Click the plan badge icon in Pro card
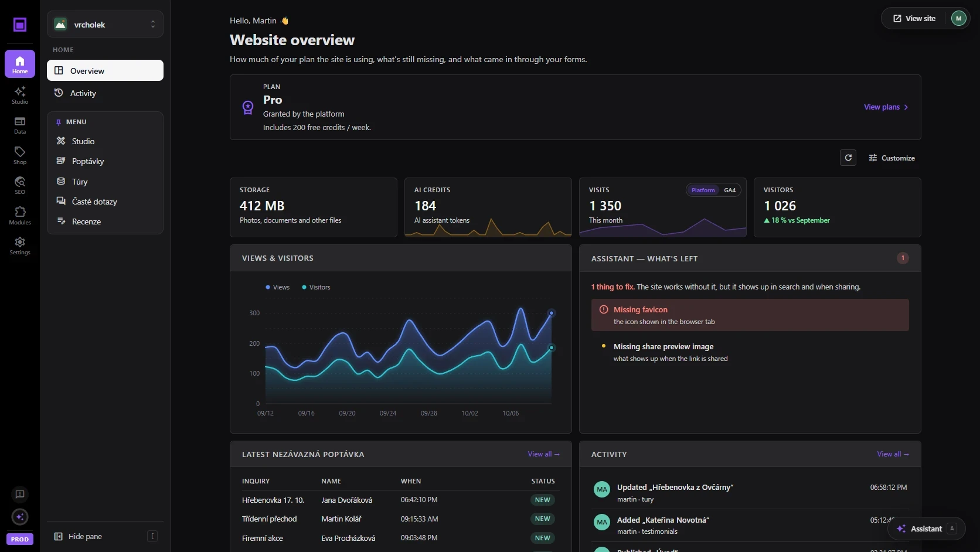Image resolution: width=980 pixels, height=552 pixels. (x=248, y=107)
